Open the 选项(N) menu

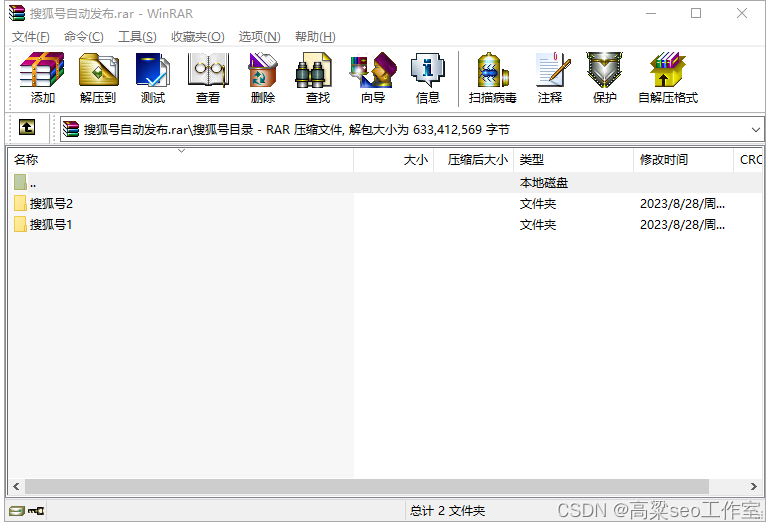[x=259, y=37]
